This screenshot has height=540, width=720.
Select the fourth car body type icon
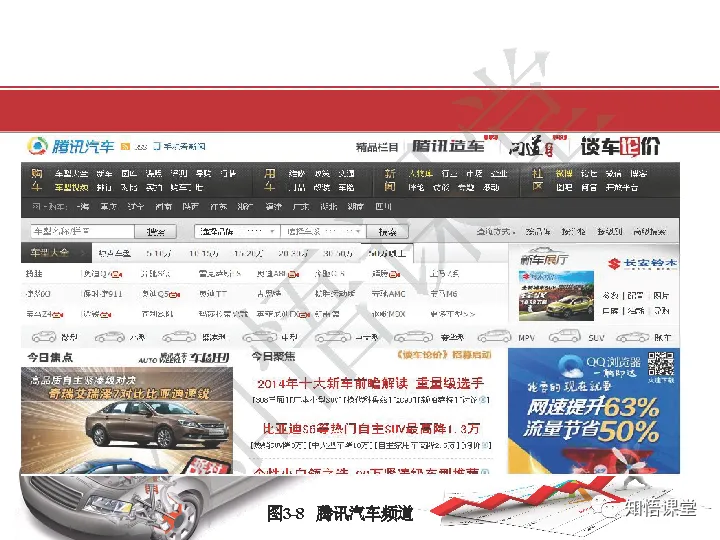(x=259, y=337)
